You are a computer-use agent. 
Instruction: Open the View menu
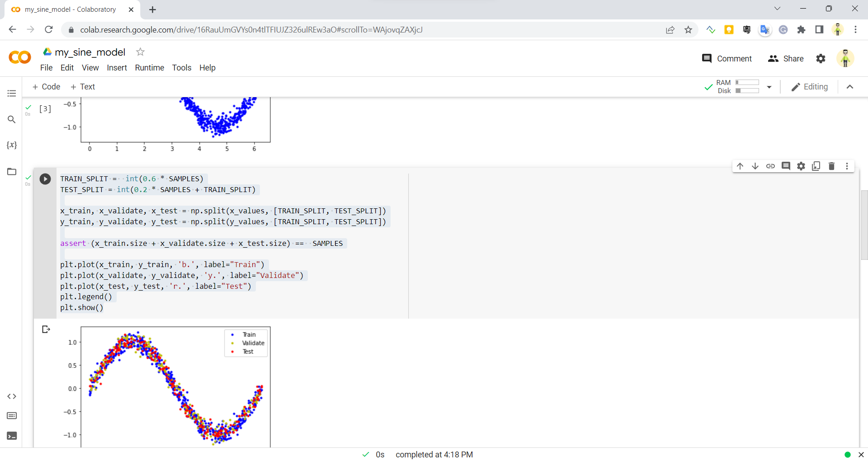pos(90,68)
